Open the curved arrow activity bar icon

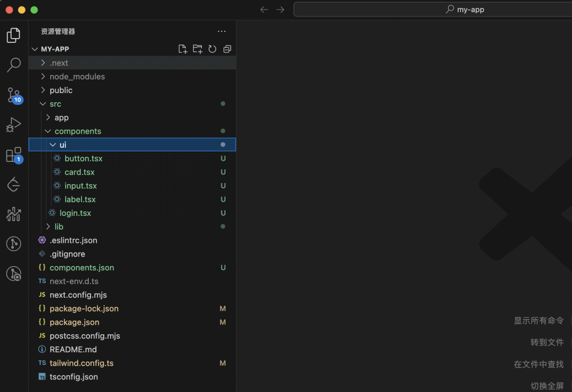(x=13, y=184)
